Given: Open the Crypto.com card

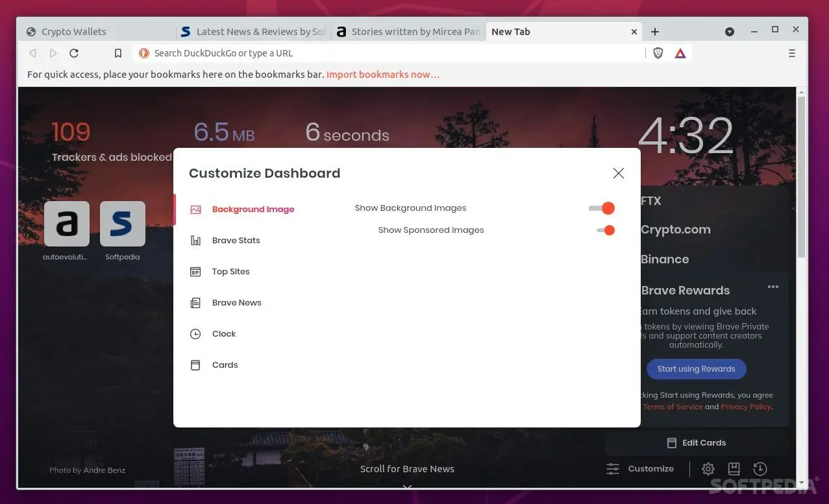Looking at the screenshot, I should pyautogui.click(x=675, y=230).
